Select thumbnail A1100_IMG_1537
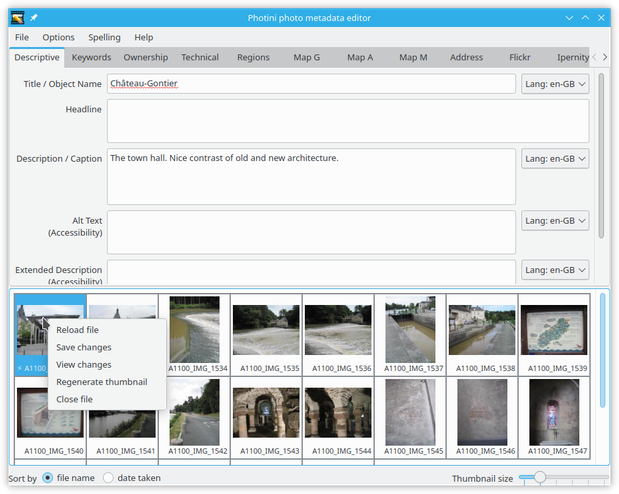This screenshot has width=619, height=494. pos(410,335)
